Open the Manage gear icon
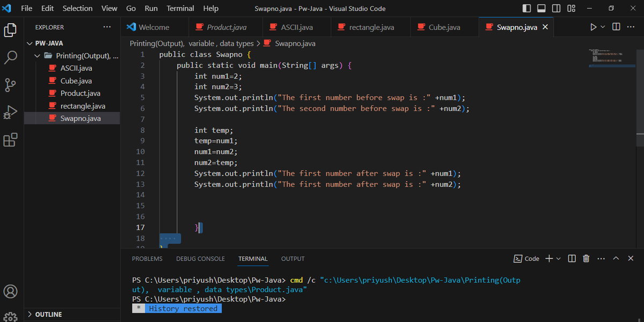This screenshot has width=644, height=322. tap(10, 317)
